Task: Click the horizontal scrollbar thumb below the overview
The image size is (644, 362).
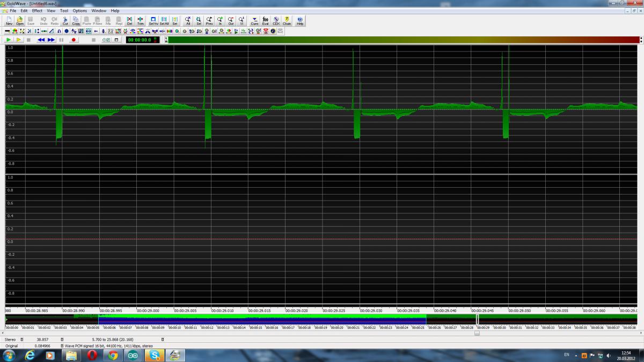Action: point(477,333)
